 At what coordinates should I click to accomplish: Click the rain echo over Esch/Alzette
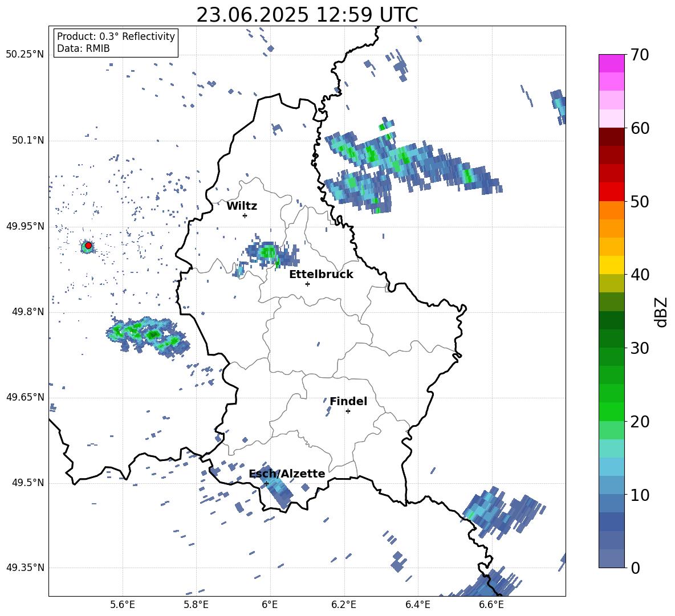(x=277, y=487)
